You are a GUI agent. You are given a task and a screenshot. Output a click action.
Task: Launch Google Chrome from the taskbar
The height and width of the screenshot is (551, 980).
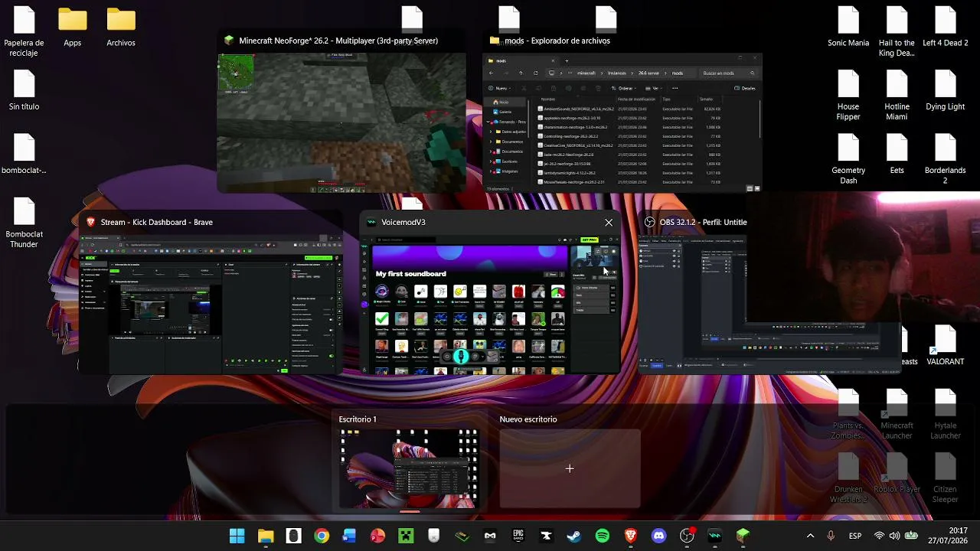coord(322,536)
